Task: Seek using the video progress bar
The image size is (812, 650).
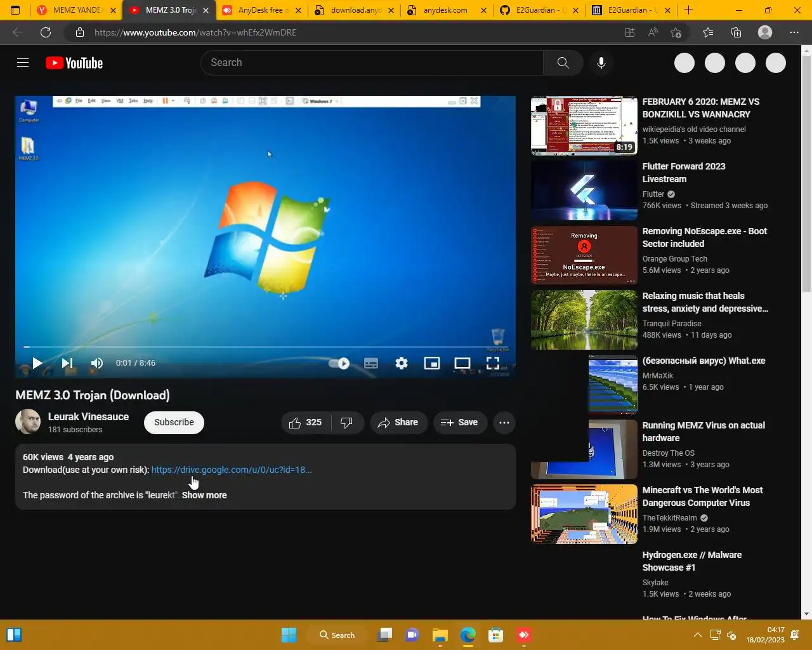Action: 265,347
